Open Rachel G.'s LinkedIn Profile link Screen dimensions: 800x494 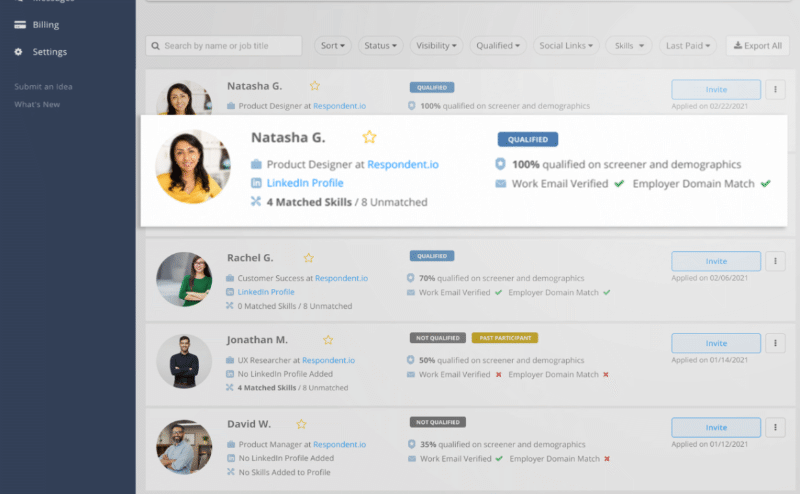coord(266,292)
